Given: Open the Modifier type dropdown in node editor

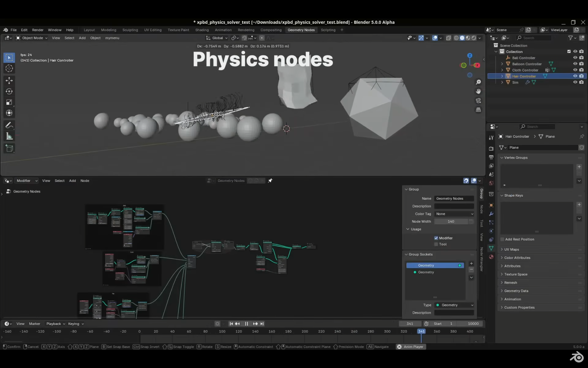Looking at the screenshot, I should [x=26, y=180].
